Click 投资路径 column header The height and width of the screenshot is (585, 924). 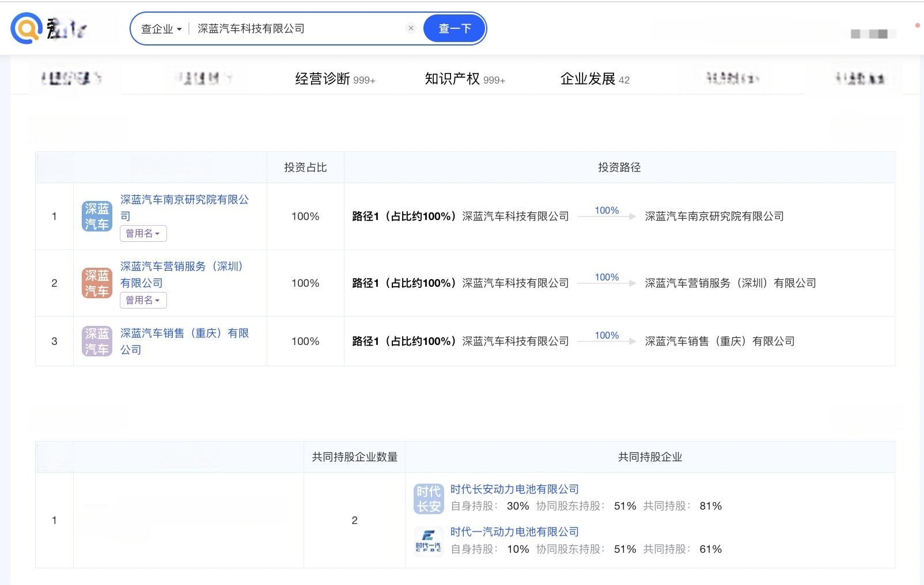619,168
